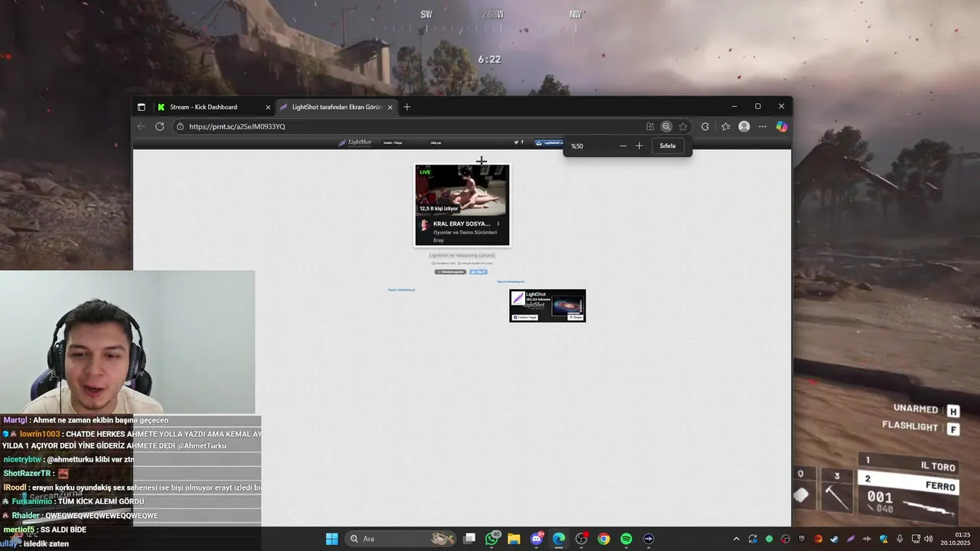The image size is (980, 551).
Task: Open Google Chrome from the taskbar
Action: (603, 539)
